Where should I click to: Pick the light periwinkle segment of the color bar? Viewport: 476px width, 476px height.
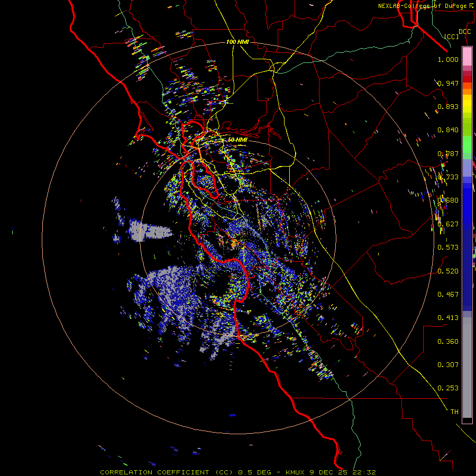point(467,168)
